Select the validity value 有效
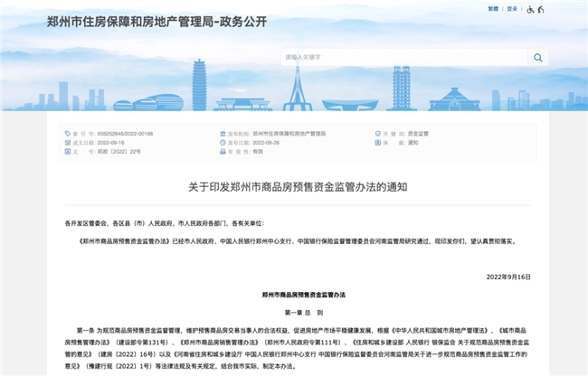The image size is (588, 376). 258,152
